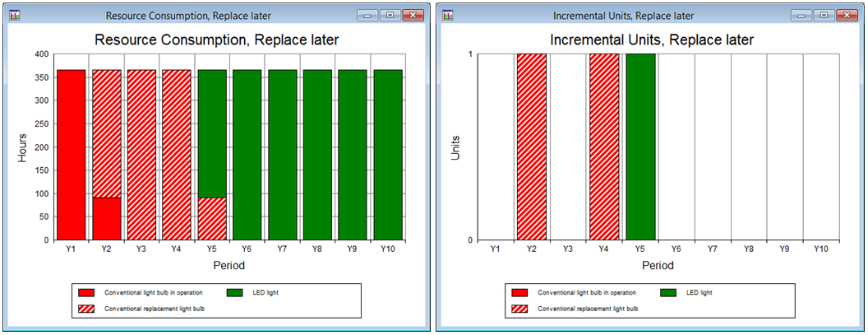Click the 'Hours' axis label
Screen dimensions: 868x335
pos(23,147)
